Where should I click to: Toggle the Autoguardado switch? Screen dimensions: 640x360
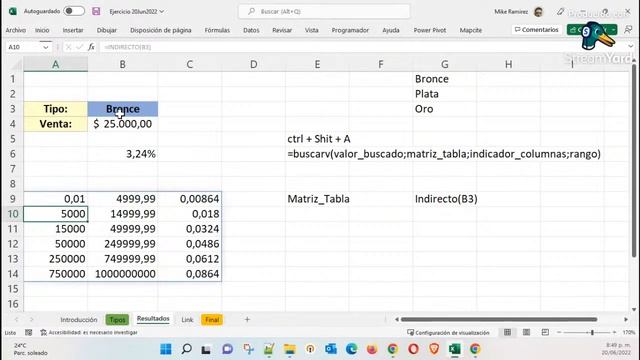74,11
